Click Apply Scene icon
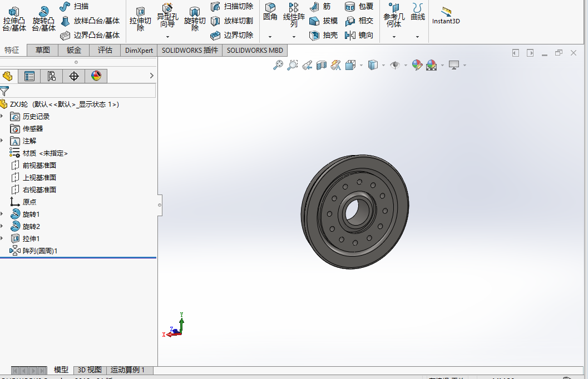Screen dimensions: 588x379 432,65
